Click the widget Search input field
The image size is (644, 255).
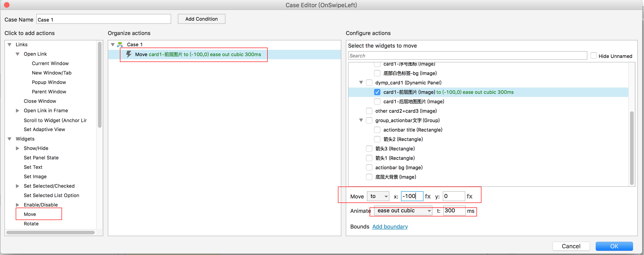467,56
